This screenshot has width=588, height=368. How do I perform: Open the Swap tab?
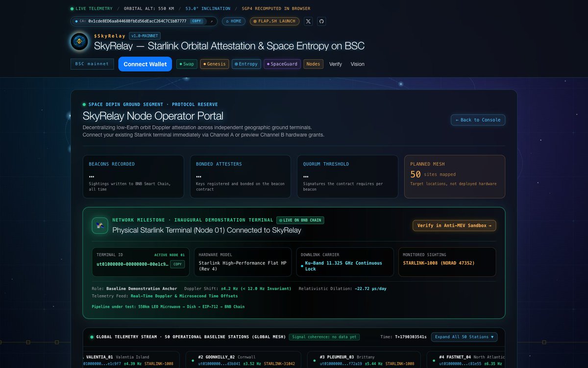coord(187,64)
